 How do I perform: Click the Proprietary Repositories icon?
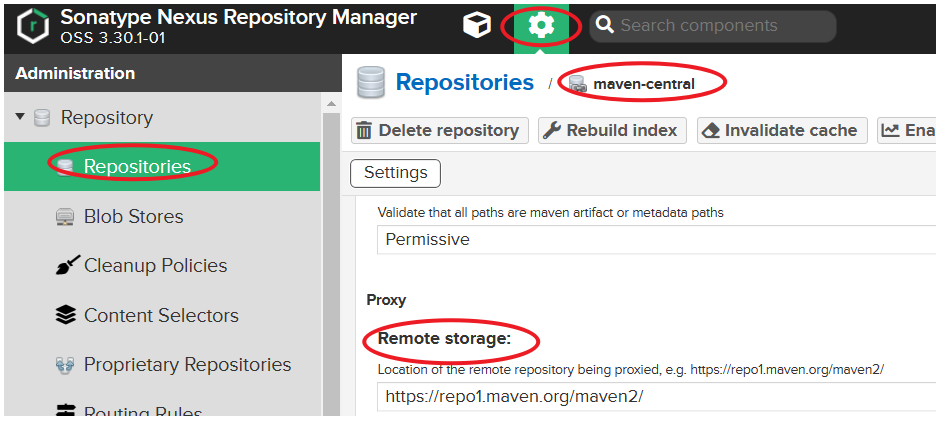[x=65, y=365]
